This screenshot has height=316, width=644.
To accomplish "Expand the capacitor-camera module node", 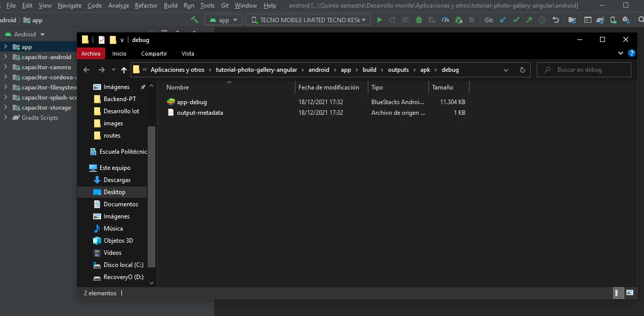I will coord(5,67).
